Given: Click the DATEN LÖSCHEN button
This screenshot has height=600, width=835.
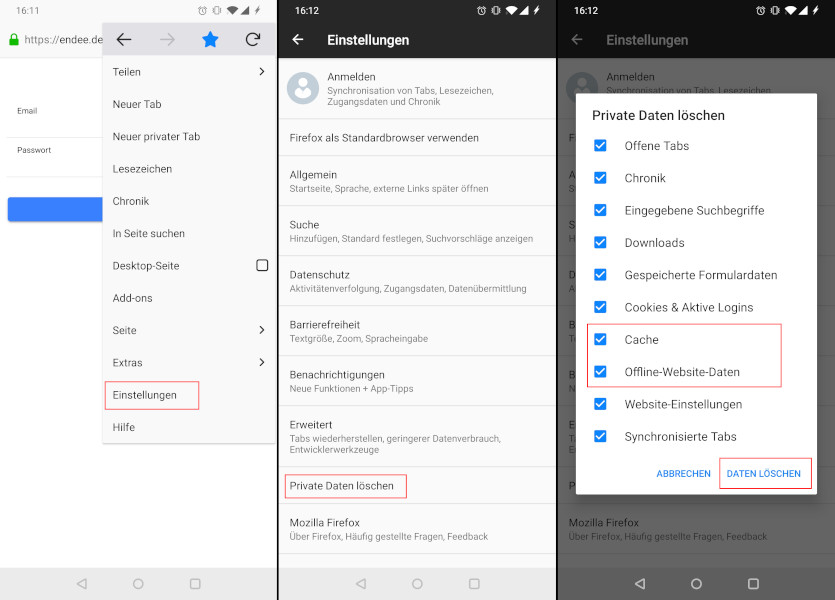Looking at the screenshot, I should tap(763, 473).
